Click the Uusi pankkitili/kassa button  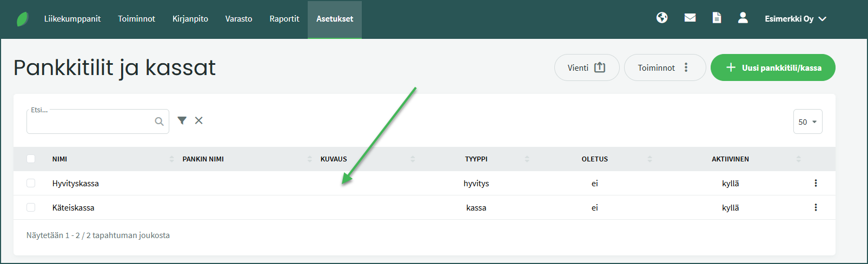pos(773,67)
